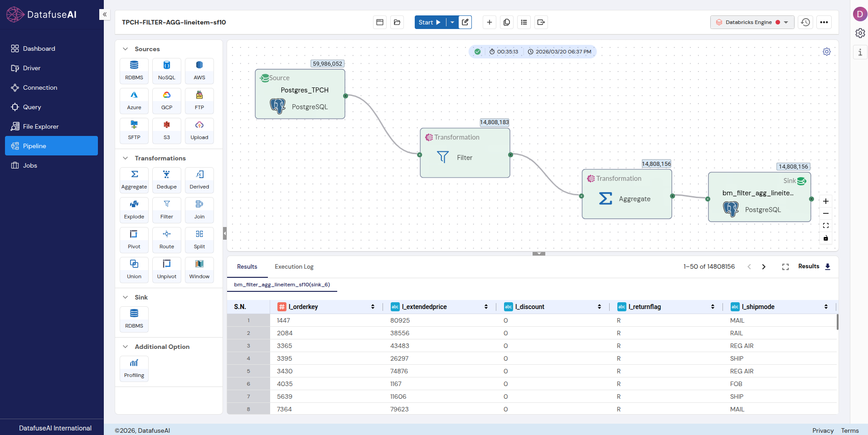Open the list view toolbar icon
Viewport: 868px width, 435px height.
coord(524,22)
